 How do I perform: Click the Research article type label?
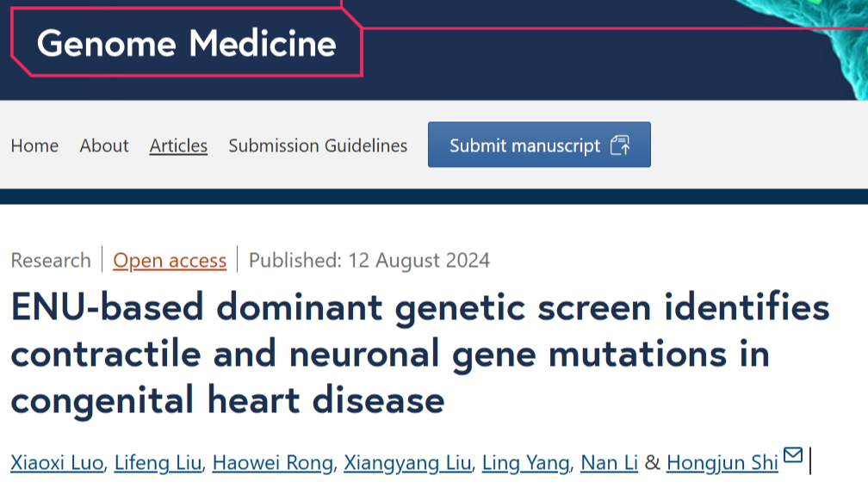(x=51, y=260)
